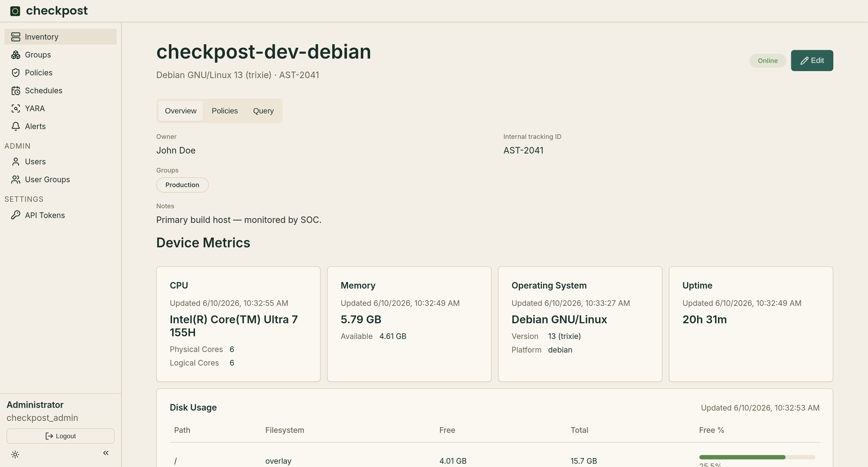868x467 pixels.
Task: Click the Debian trixie subtitle under heading
Action: pos(238,75)
